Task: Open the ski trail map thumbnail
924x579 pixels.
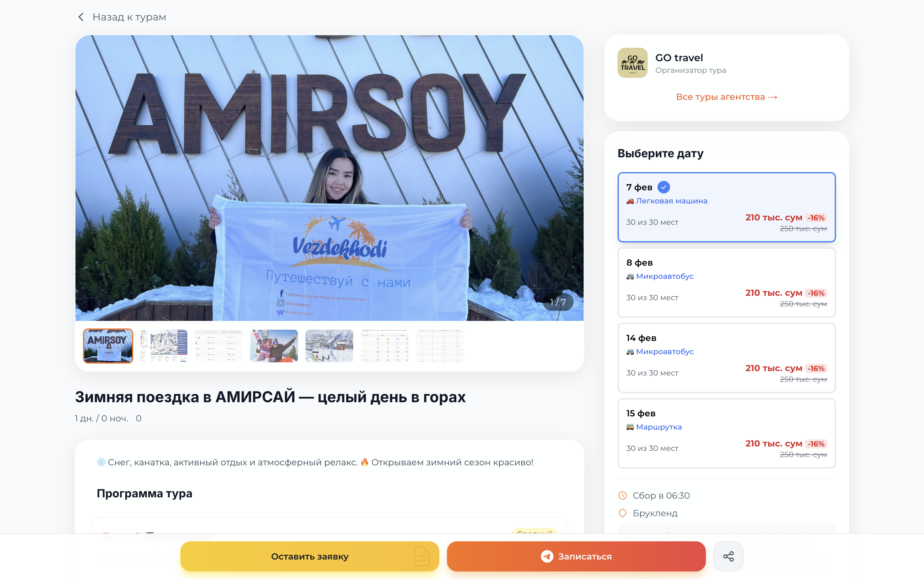Action: (163, 346)
